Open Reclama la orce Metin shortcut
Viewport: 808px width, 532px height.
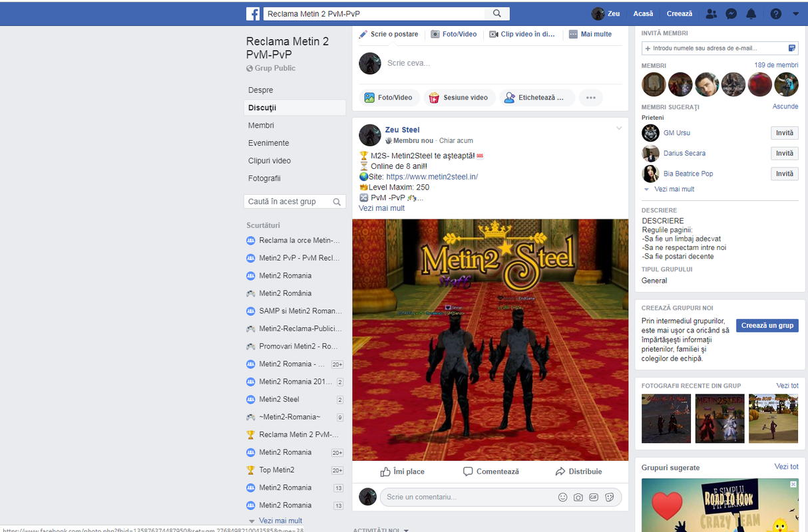point(294,240)
